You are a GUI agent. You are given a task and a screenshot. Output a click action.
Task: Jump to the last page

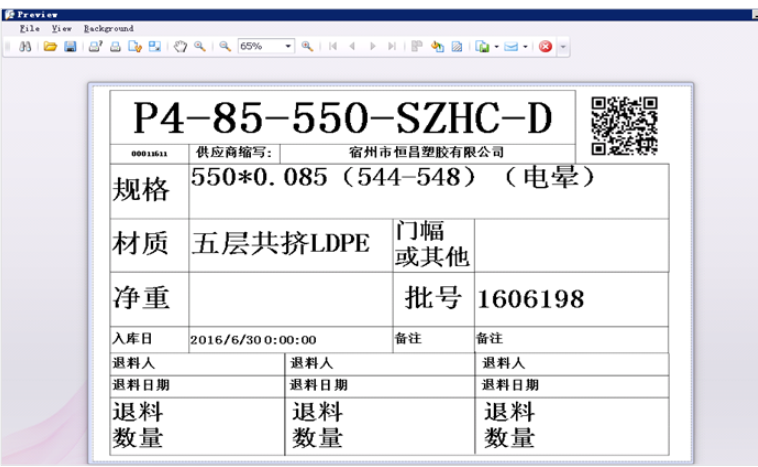(x=391, y=46)
